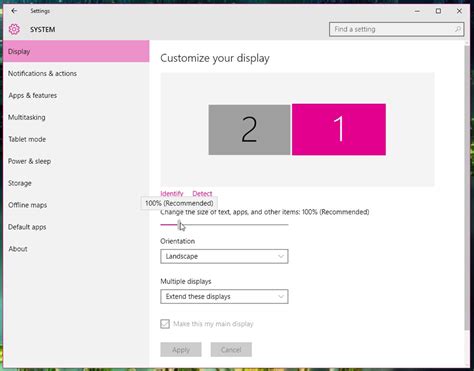Click the Apply button

click(x=181, y=350)
